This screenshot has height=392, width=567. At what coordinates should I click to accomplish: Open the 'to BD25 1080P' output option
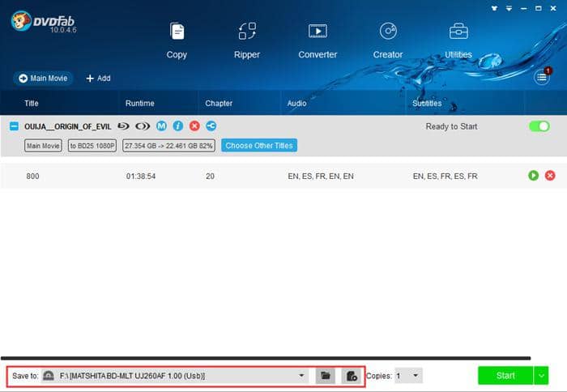pos(92,146)
